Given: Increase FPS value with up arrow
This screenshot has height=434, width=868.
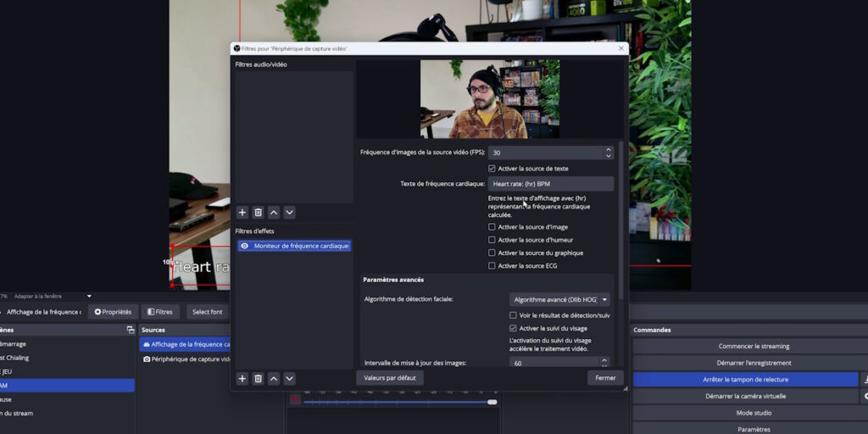Looking at the screenshot, I should click(x=609, y=149).
